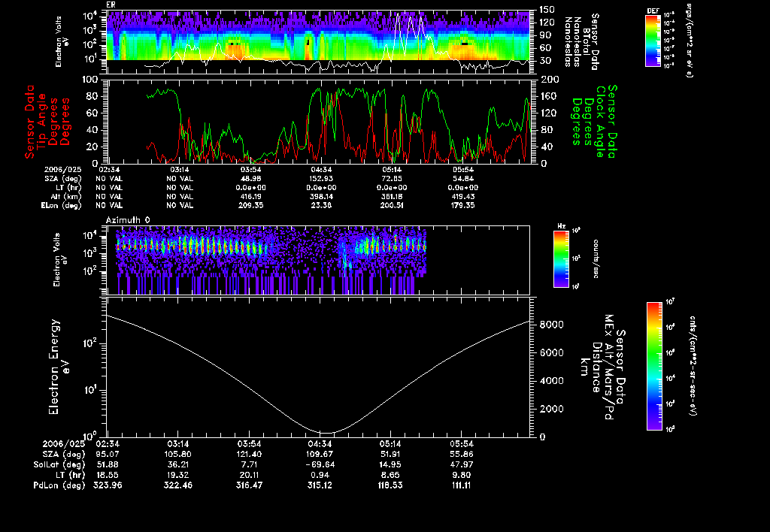770x532 pixels.
Task: Select altitude value 361.18
Action: pyautogui.click(x=392, y=196)
